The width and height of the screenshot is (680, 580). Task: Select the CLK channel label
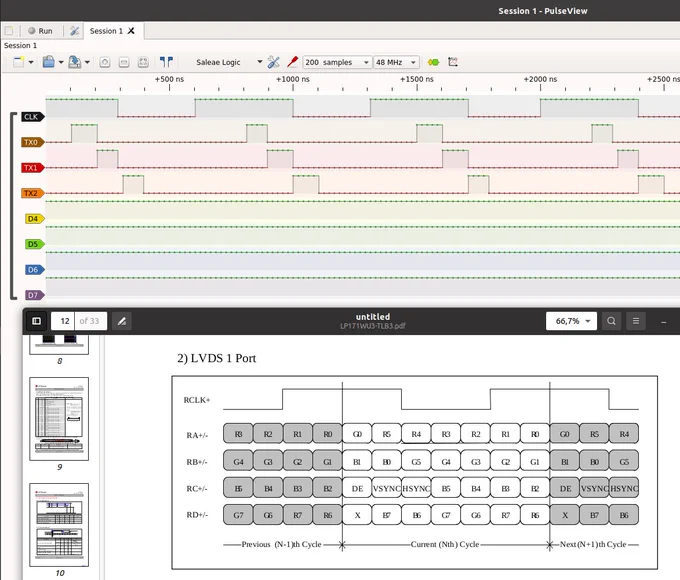pos(32,117)
